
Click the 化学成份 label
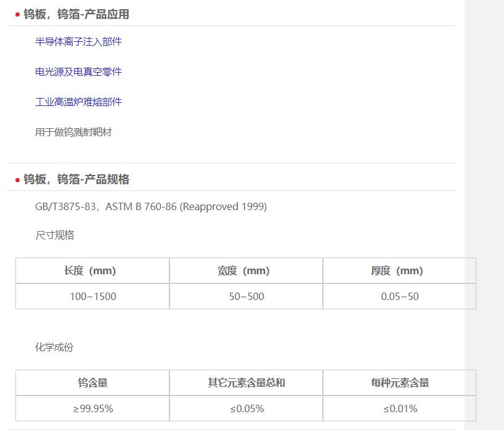coord(54,347)
